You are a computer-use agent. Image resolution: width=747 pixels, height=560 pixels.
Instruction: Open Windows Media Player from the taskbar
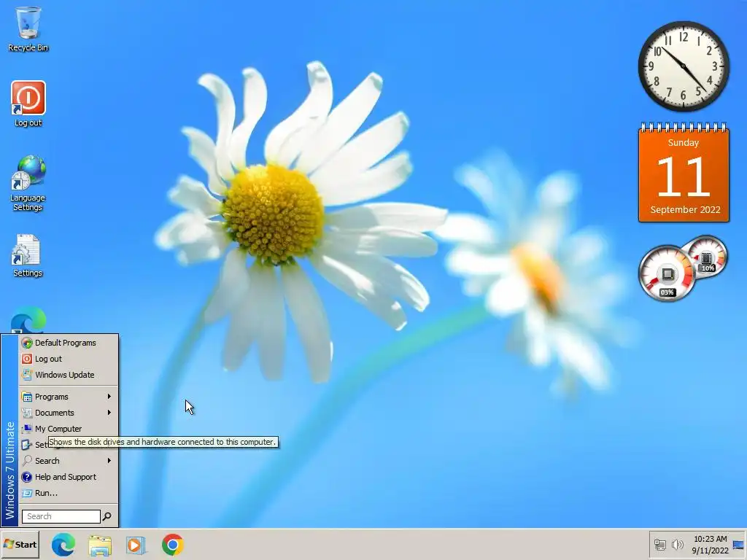136,545
